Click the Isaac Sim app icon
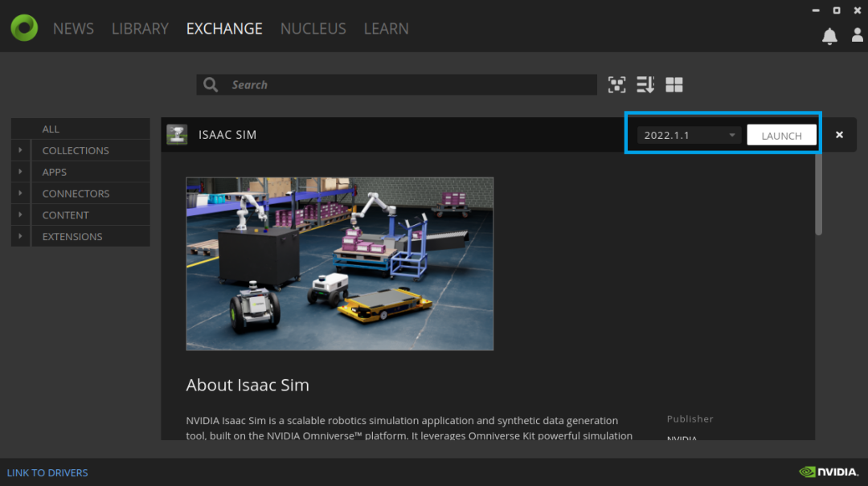This screenshot has width=868, height=486. 177,134
